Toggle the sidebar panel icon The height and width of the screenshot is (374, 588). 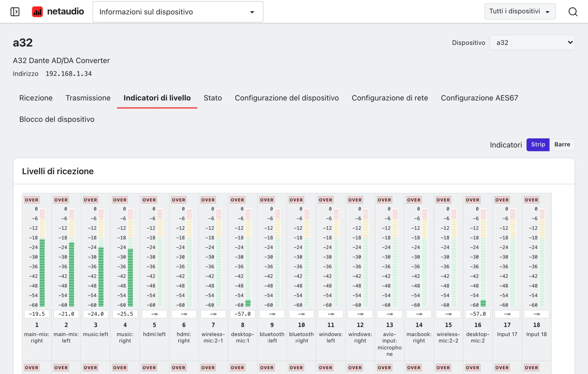pyautogui.click(x=15, y=12)
